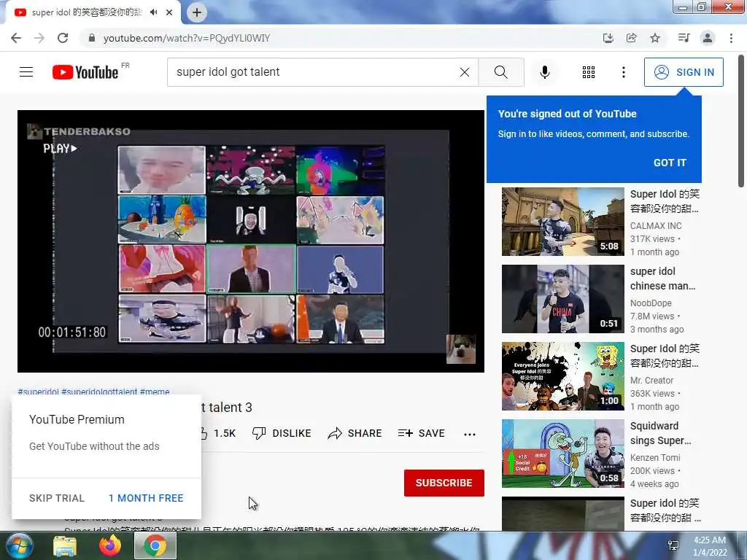747x560 pixels.
Task: Open the YouTube hamburger guide menu
Action: point(26,72)
